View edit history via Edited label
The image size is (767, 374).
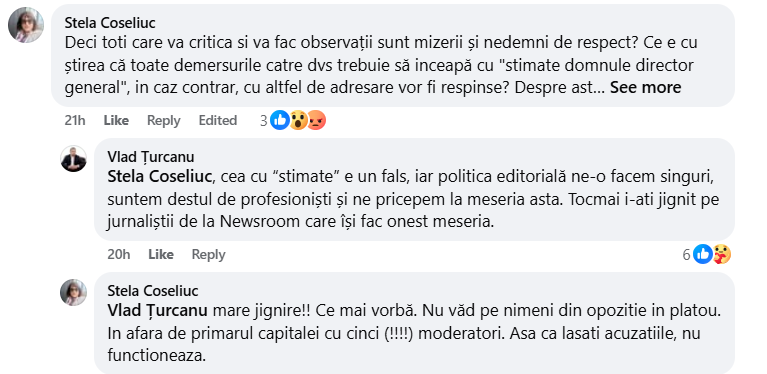coord(218,120)
